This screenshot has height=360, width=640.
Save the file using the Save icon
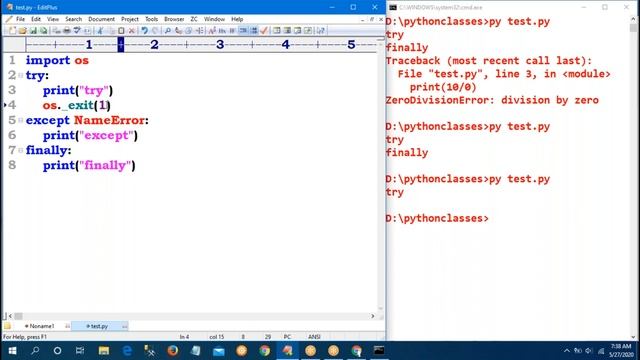click(33, 31)
